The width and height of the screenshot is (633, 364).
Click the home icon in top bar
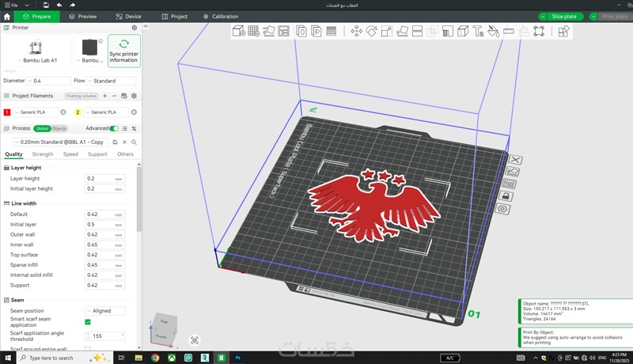point(7,17)
